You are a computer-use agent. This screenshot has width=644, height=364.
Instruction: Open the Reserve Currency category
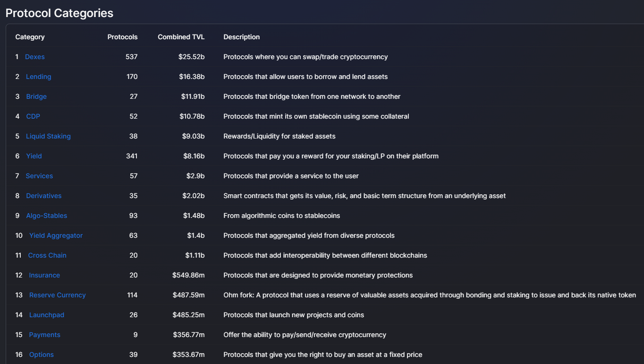click(58, 295)
